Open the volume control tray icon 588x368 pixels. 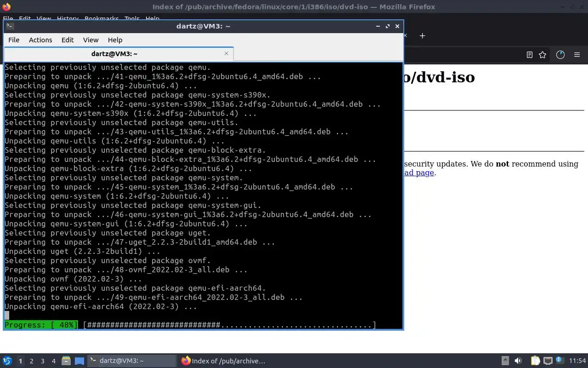tap(518, 361)
